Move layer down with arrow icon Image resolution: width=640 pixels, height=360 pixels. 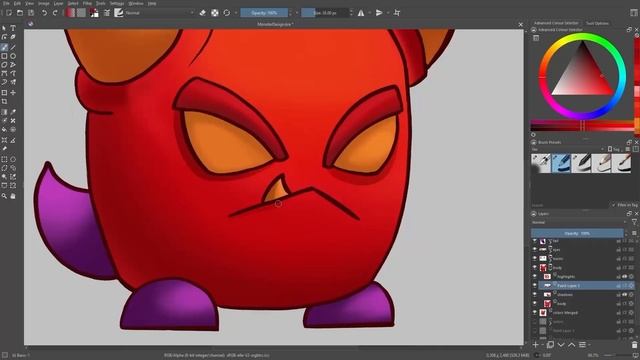pyautogui.click(x=561, y=345)
